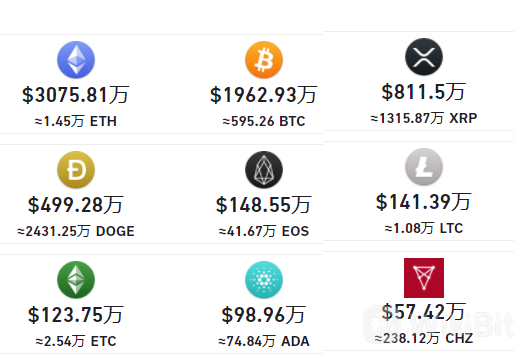Open the $499.28万 DOGE value
Image resolution: width=529 pixels, height=360 pixels.
76,205
